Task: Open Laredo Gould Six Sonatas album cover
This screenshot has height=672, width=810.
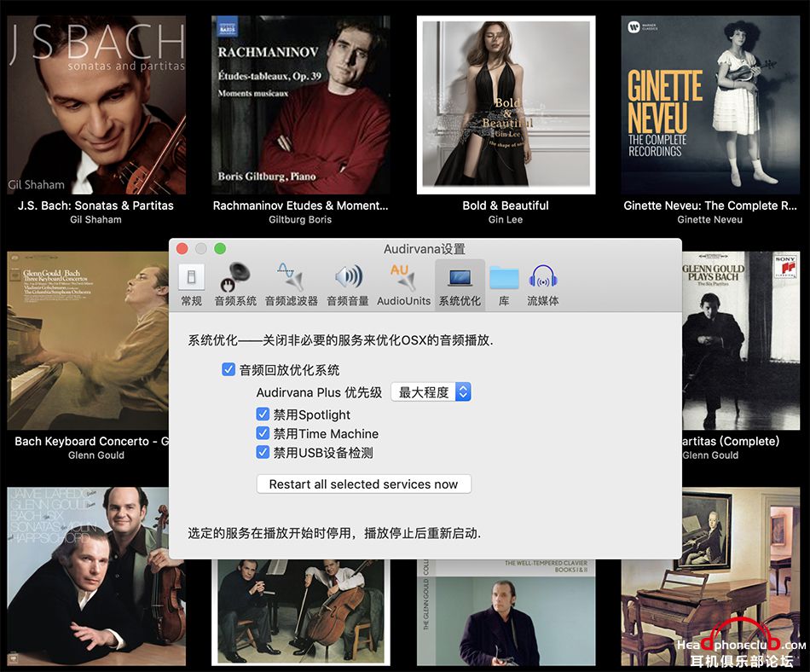Action: tap(96, 576)
